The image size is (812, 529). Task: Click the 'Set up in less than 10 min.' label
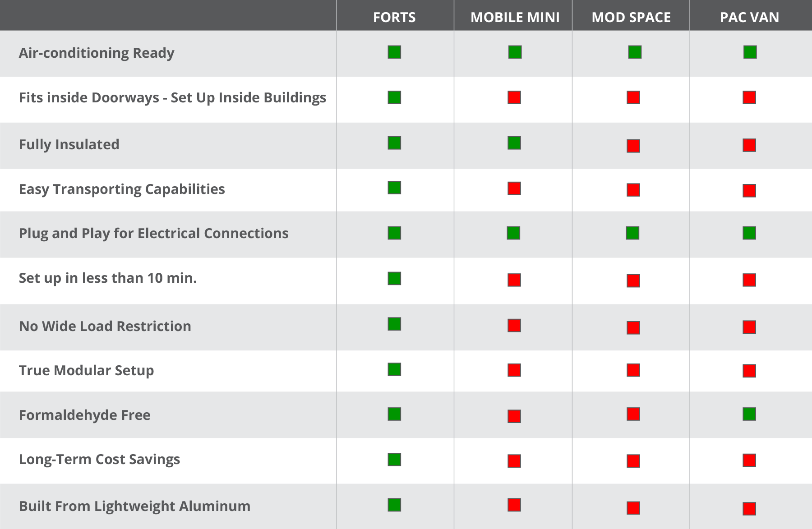pos(108,278)
